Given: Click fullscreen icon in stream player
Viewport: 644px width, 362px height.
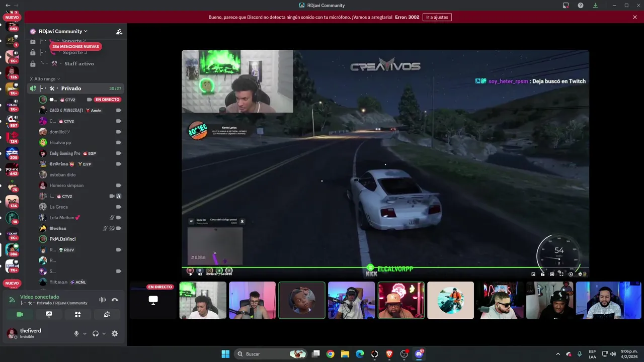Looking at the screenshot, I should pyautogui.click(x=561, y=274).
